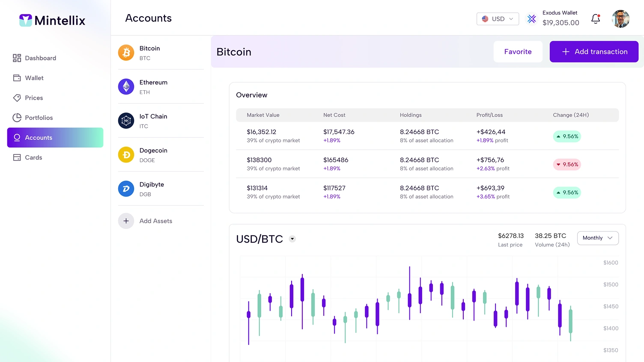
Task: Open the Cards section in the sidebar
Action: click(x=33, y=157)
